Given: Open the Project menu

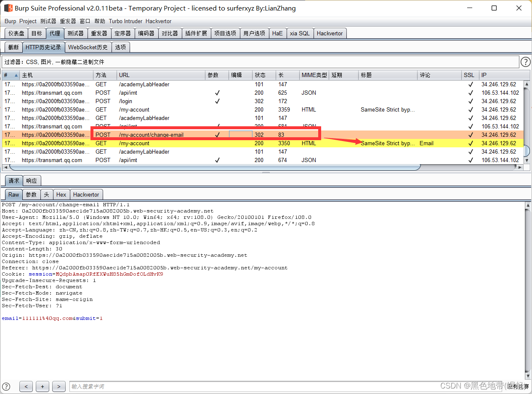Looking at the screenshot, I should pos(28,21).
